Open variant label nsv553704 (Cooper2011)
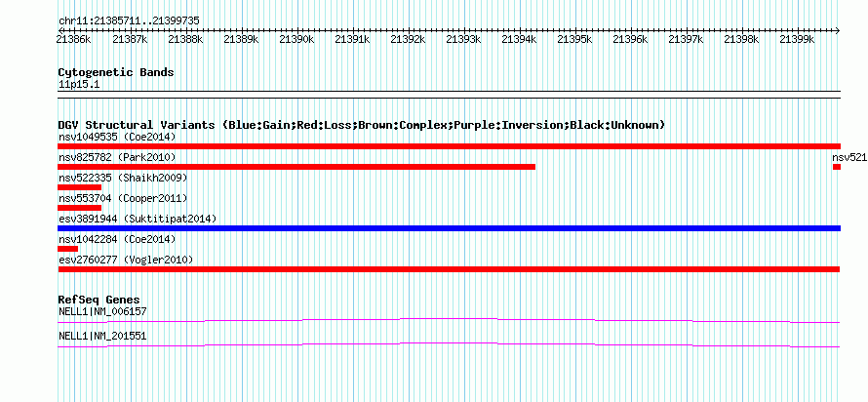The height and width of the screenshot is (402, 868). click(x=123, y=198)
